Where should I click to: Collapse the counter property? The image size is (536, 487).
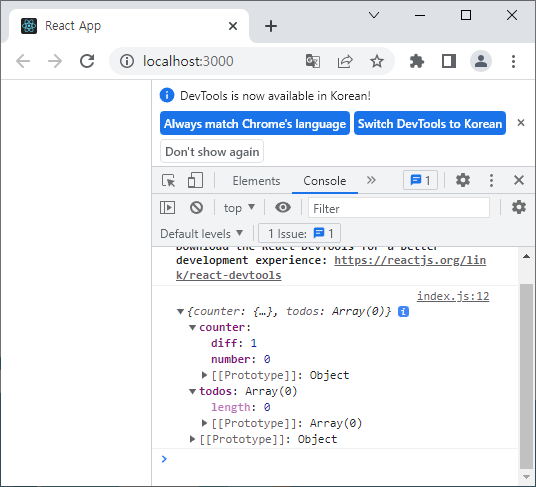click(192, 328)
